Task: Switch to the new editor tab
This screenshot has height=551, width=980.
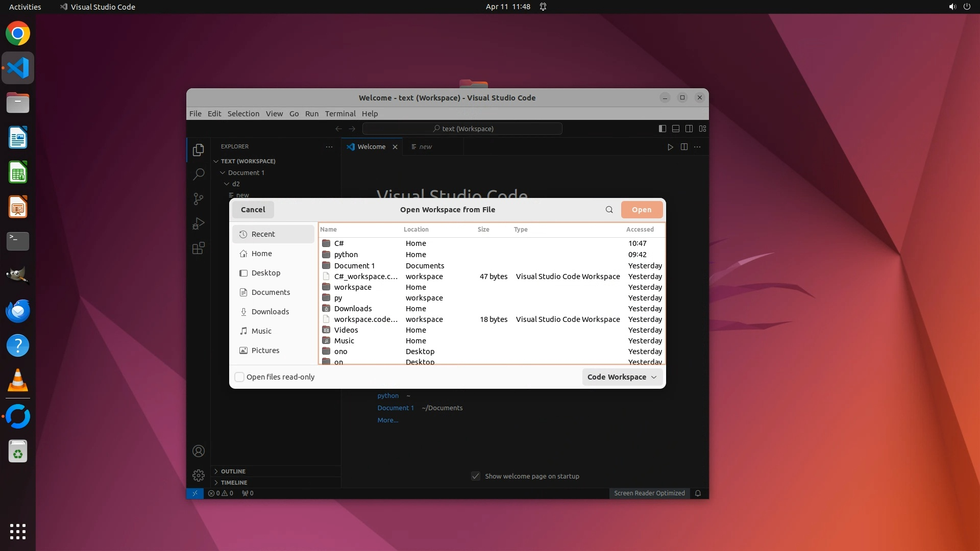Action: point(425,147)
